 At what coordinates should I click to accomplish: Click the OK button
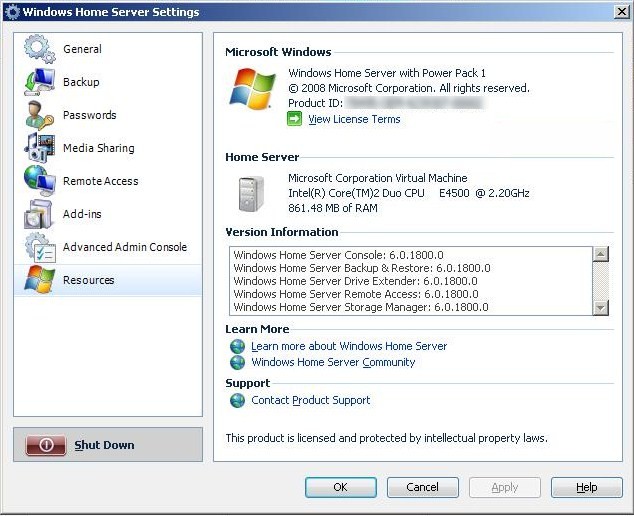pos(340,487)
